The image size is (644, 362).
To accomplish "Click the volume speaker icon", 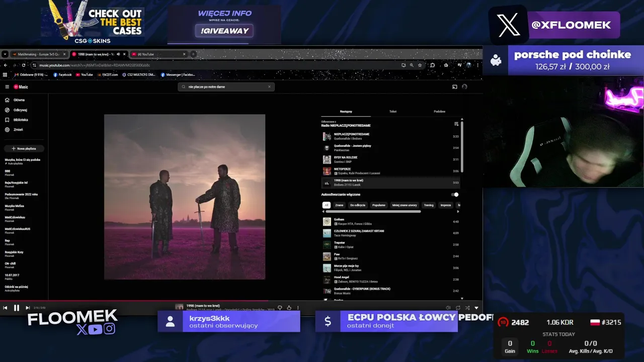I will point(448,308).
